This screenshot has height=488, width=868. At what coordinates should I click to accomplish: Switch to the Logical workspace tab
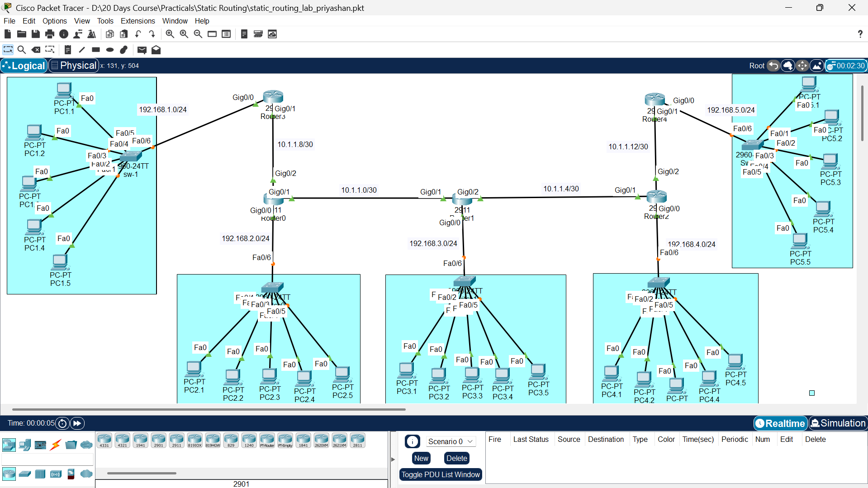(24, 66)
